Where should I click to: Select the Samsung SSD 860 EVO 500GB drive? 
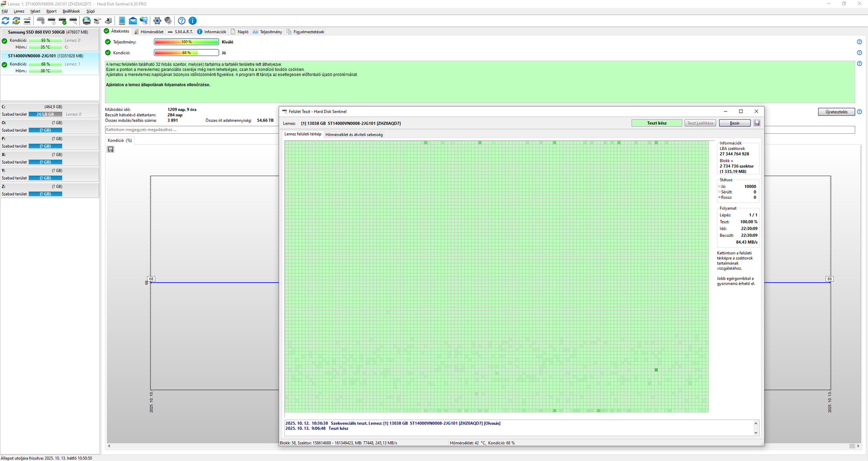(x=50, y=40)
